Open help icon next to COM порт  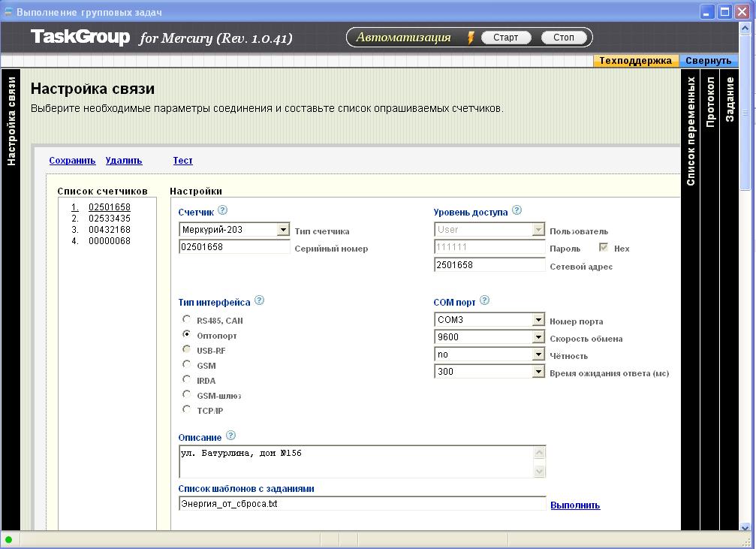(484, 300)
